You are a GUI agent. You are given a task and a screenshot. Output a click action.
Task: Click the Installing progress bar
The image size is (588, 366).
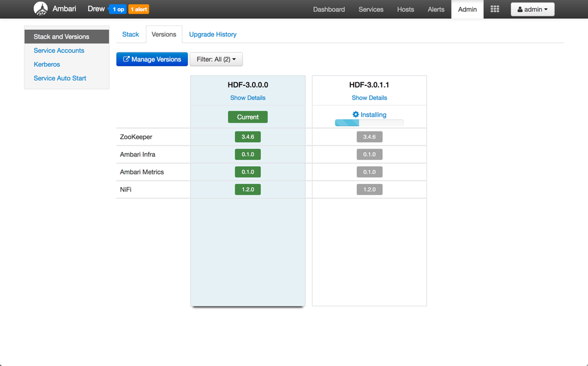tap(369, 123)
